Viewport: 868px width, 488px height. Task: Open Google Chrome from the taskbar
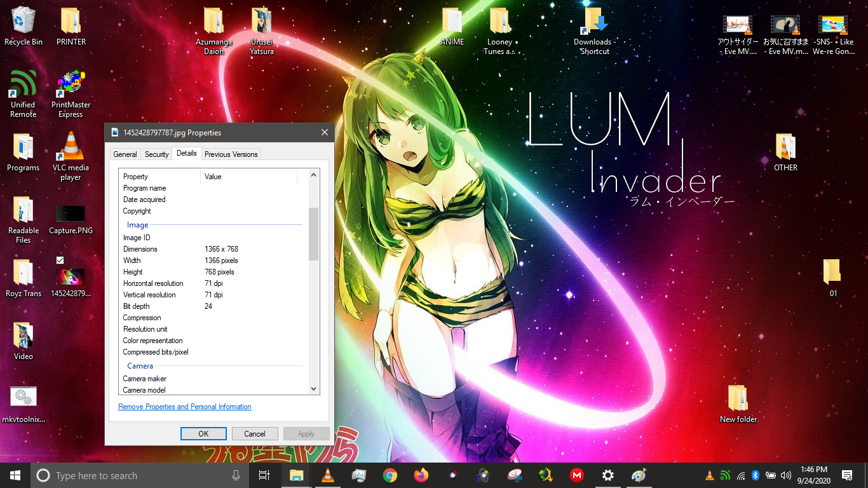click(x=390, y=475)
